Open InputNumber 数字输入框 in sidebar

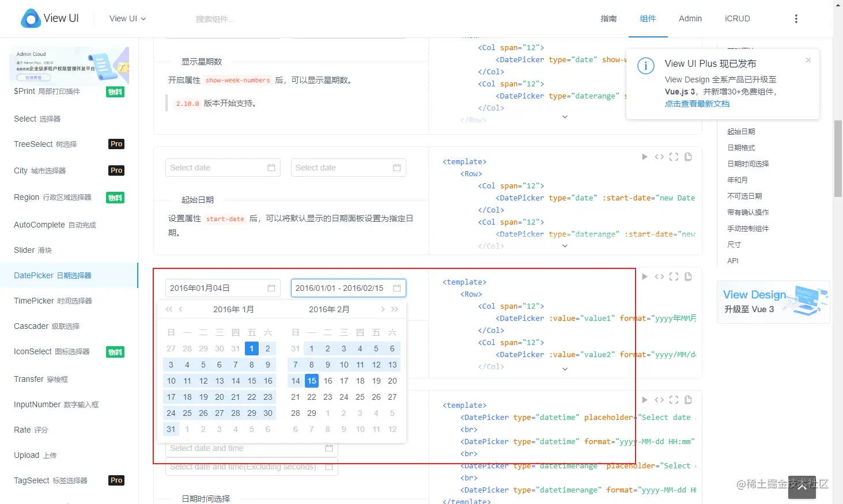pos(69,404)
